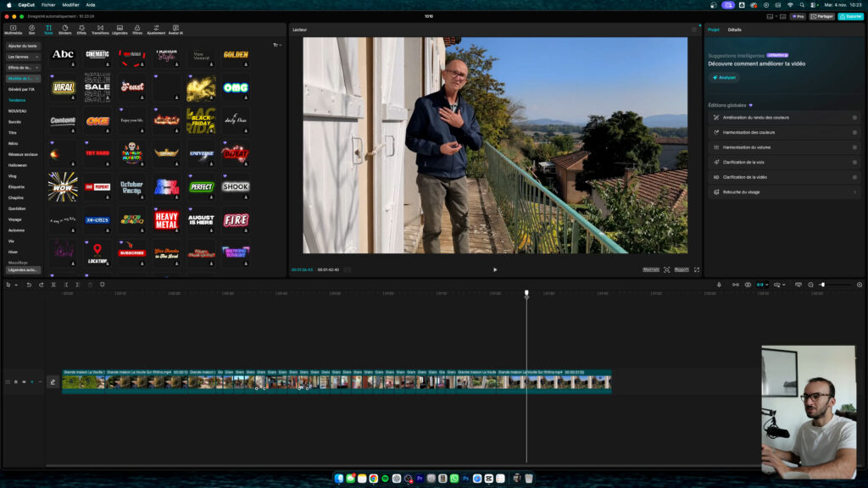Open the Avatar IA panel

pos(175,30)
